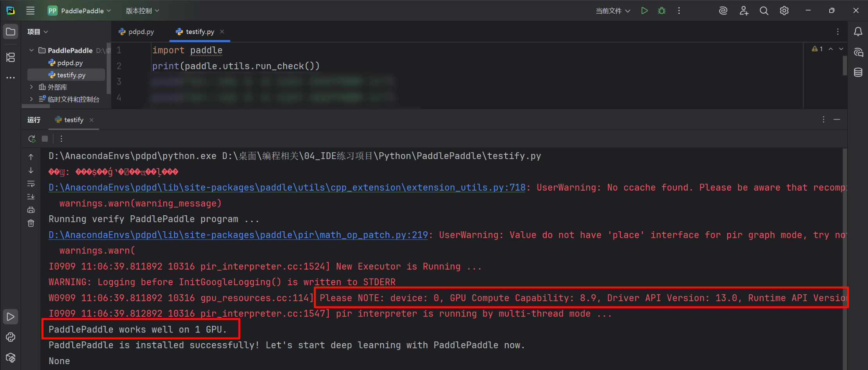Image resolution: width=868 pixels, height=370 pixels.
Task: Clear console output with the trash icon
Action: pyautogui.click(x=31, y=223)
